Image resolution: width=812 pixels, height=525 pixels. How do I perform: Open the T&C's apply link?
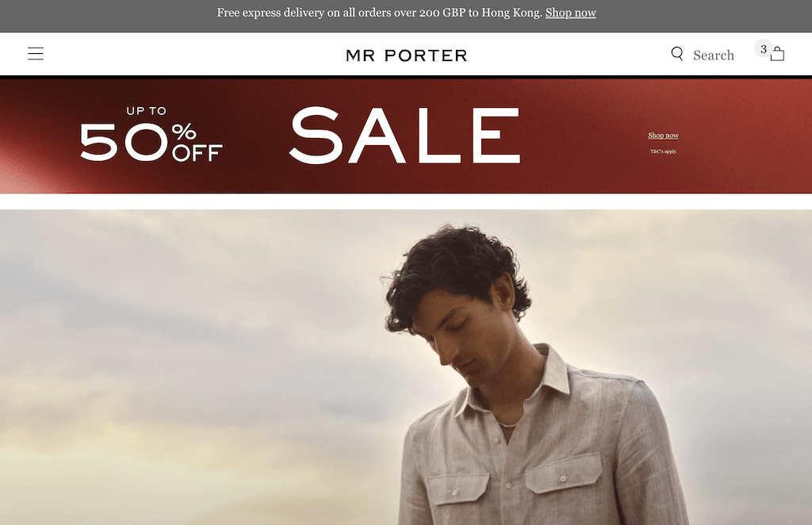tap(664, 151)
